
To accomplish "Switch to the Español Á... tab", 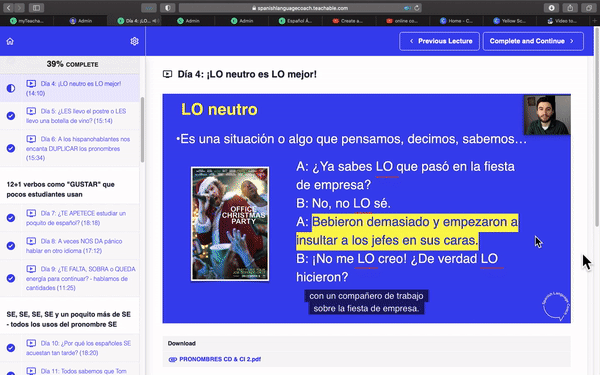I will tap(295, 21).
